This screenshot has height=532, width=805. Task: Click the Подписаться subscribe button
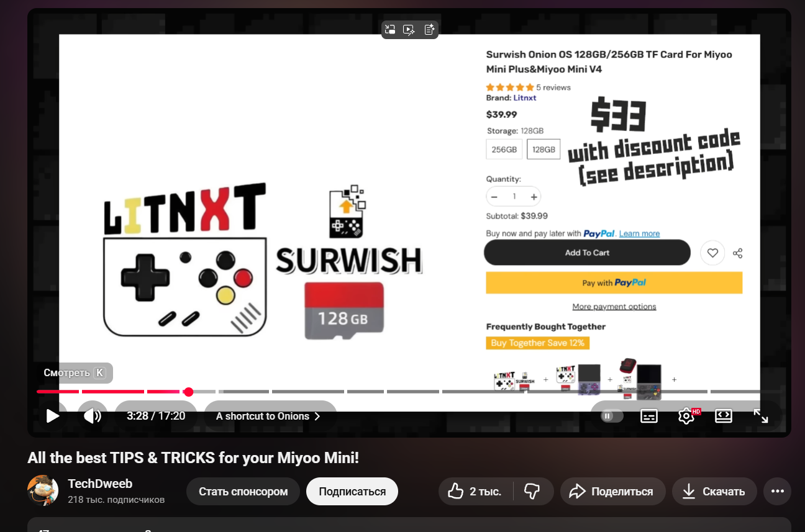352,492
